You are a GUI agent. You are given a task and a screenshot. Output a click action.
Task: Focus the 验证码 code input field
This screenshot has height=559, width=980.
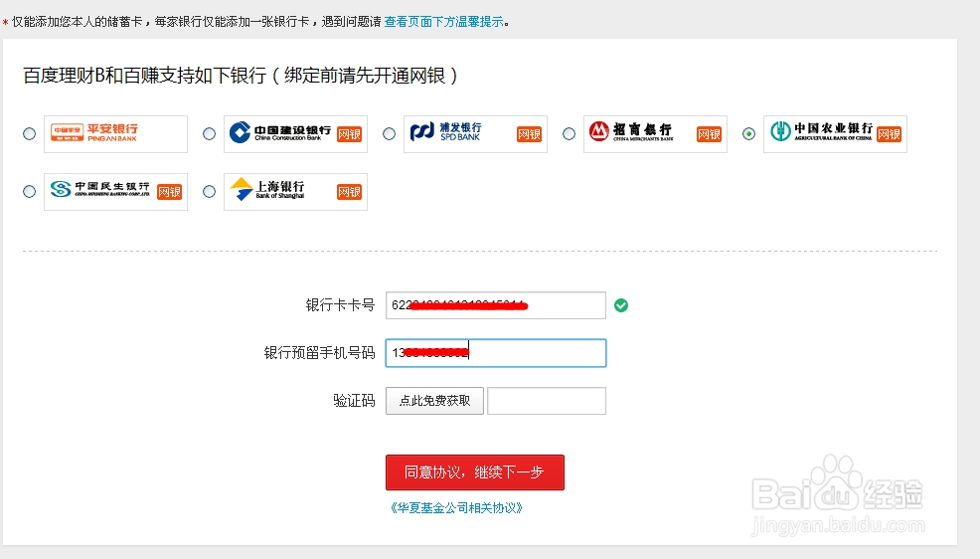[x=547, y=401]
